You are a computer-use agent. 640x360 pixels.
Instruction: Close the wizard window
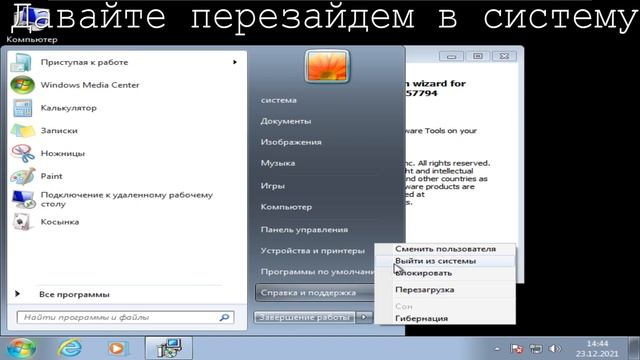pos(504,56)
